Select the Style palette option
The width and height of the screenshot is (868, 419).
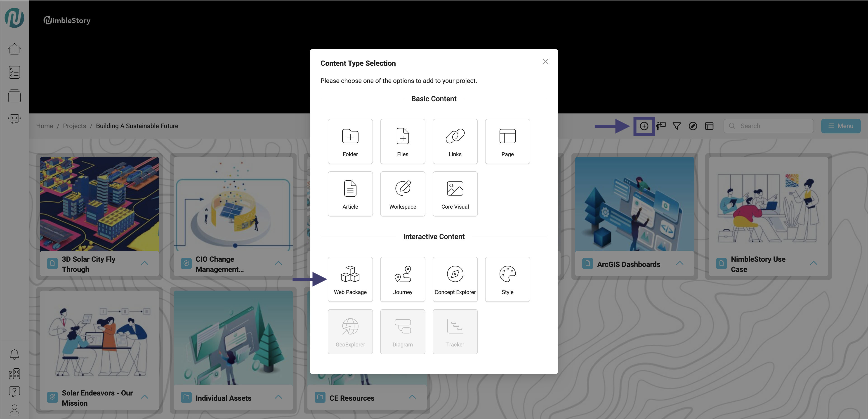tap(507, 279)
